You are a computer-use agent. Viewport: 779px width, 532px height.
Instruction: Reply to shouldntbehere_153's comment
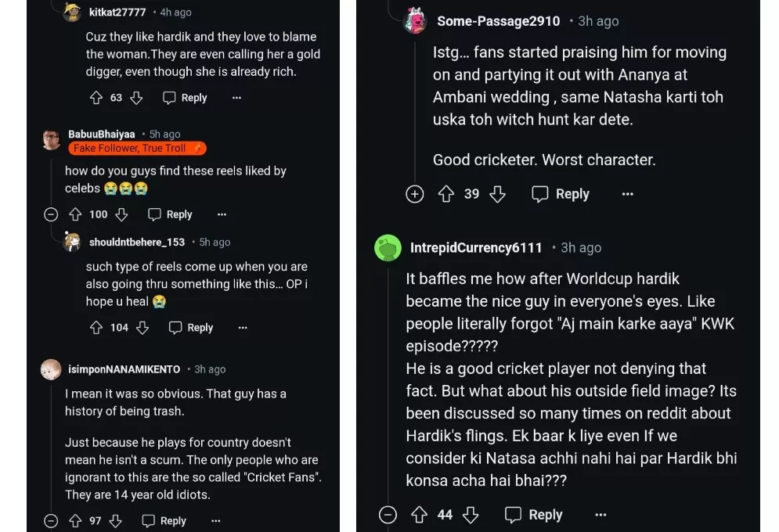[190, 328]
